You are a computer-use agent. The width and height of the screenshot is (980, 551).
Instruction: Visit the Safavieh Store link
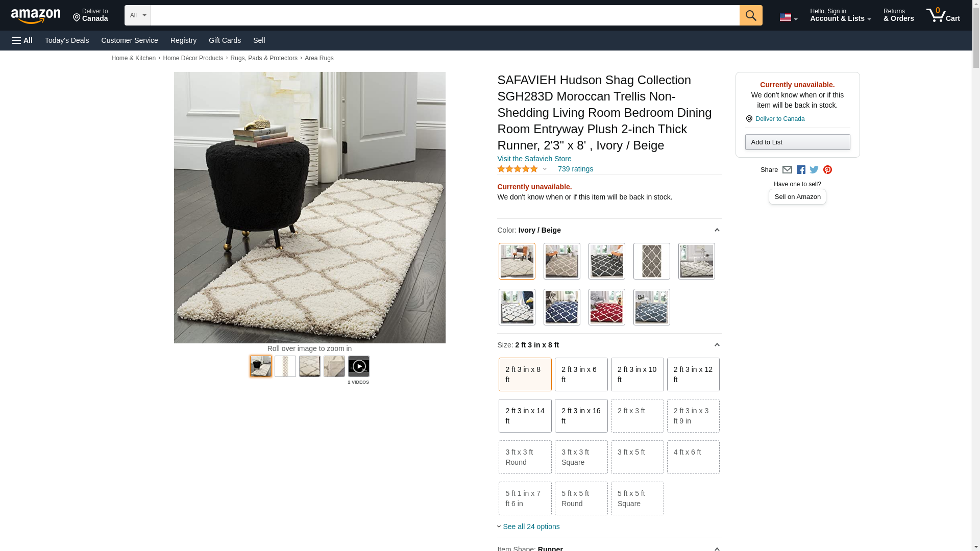tap(534, 159)
